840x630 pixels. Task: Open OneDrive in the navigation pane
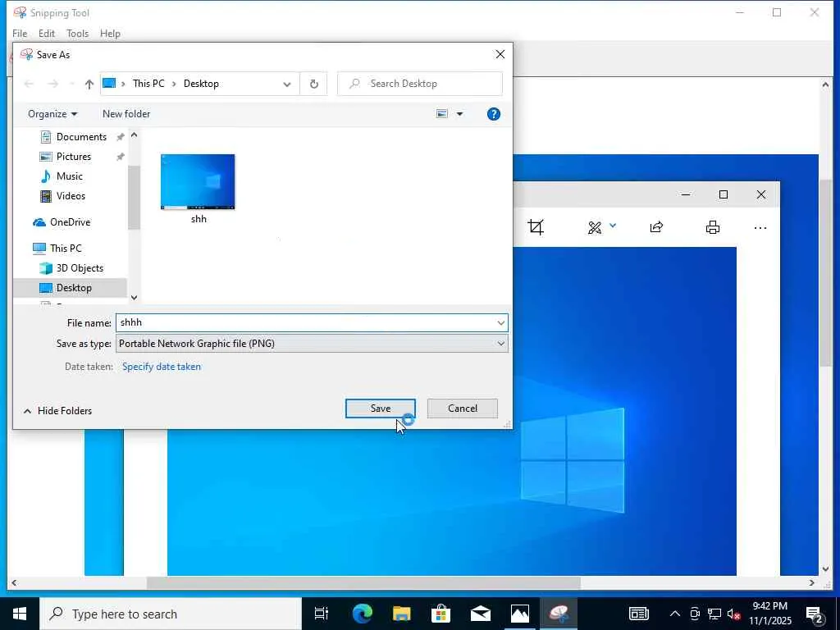pos(70,221)
